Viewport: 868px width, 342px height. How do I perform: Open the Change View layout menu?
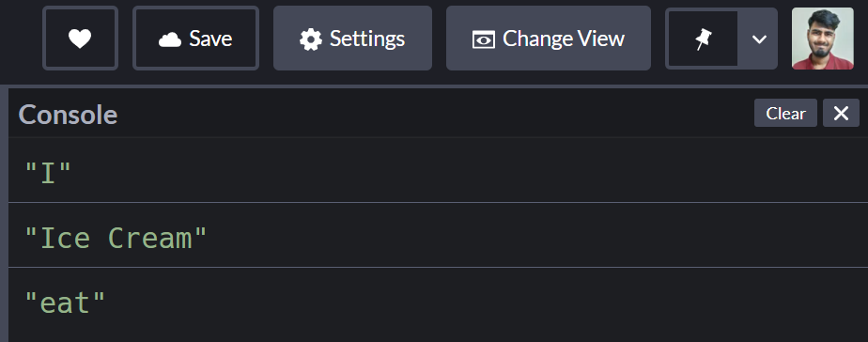click(x=548, y=39)
